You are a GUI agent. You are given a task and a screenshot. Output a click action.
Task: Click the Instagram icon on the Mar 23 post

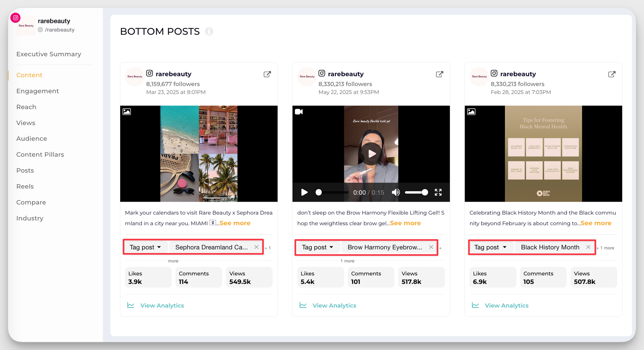(149, 73)
